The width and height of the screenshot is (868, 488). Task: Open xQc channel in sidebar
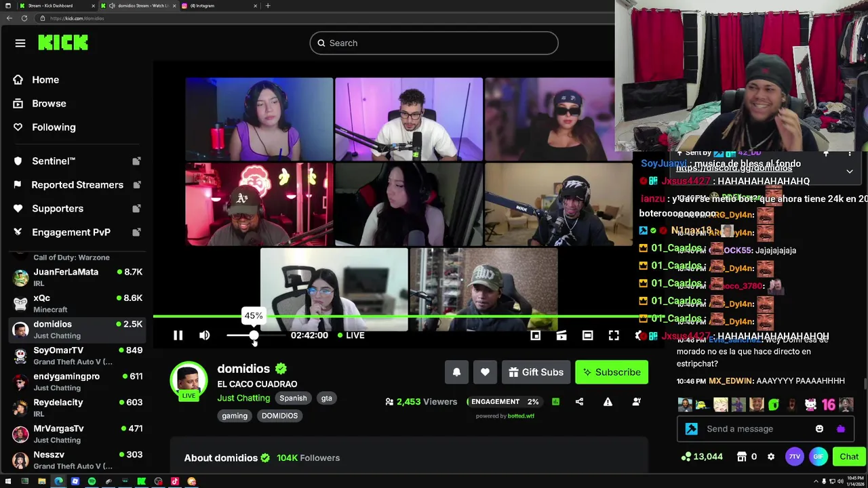(x=77, y=304)
